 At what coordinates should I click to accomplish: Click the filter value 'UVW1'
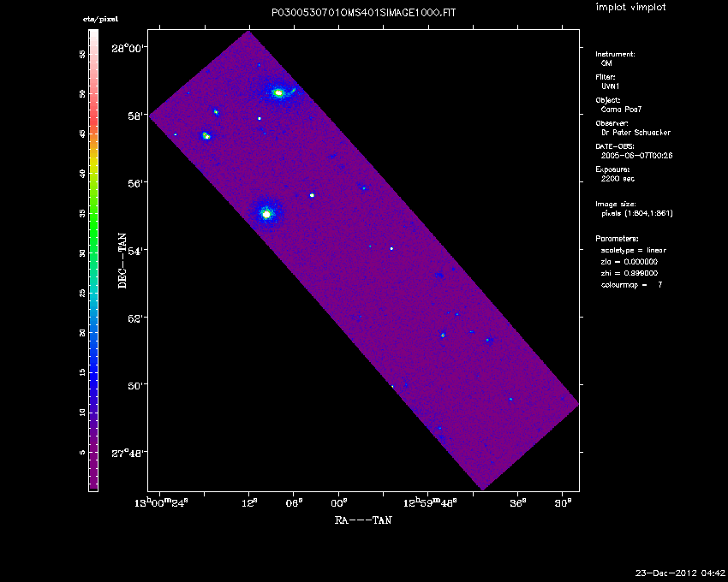tap(610, 86)
